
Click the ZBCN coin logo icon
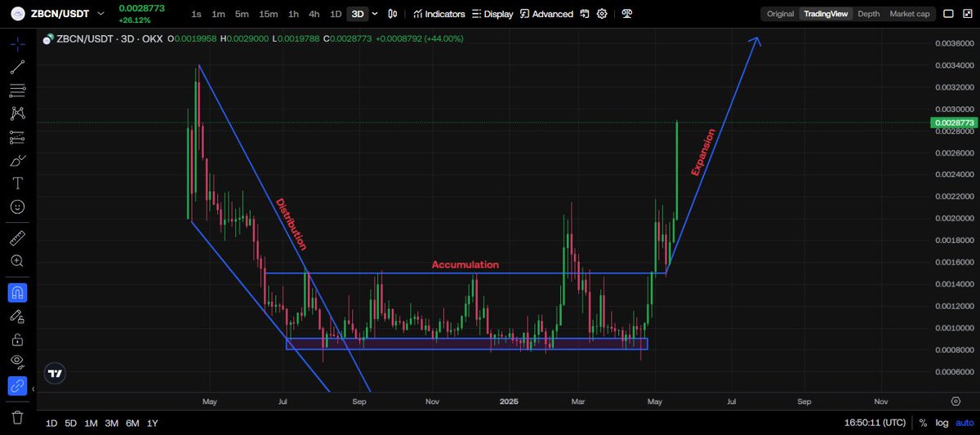click(x=17, y=13)
